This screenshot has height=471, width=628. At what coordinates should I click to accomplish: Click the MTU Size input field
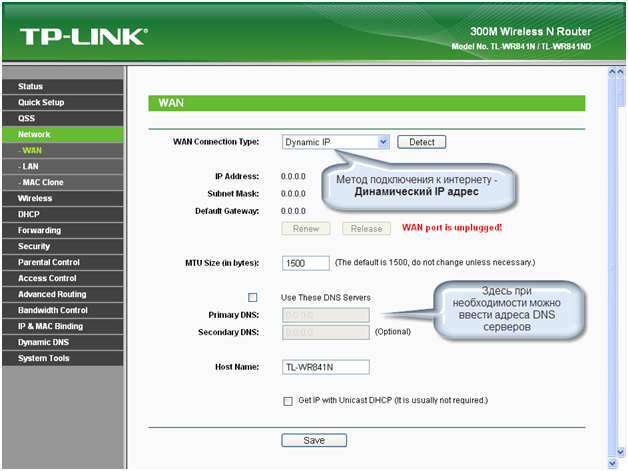(x=306, y=263)
